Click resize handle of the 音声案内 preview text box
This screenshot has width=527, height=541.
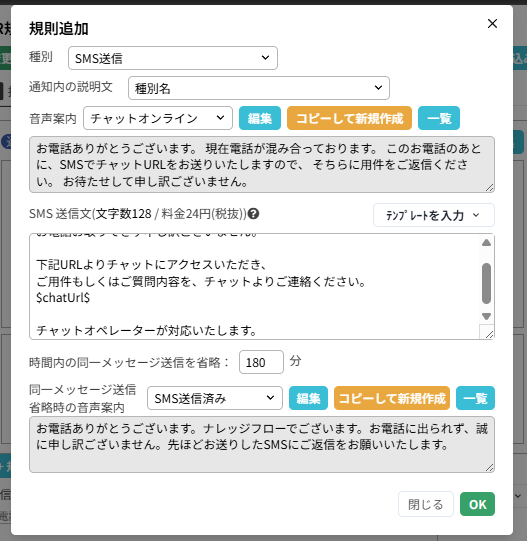[x=489, y=187]
